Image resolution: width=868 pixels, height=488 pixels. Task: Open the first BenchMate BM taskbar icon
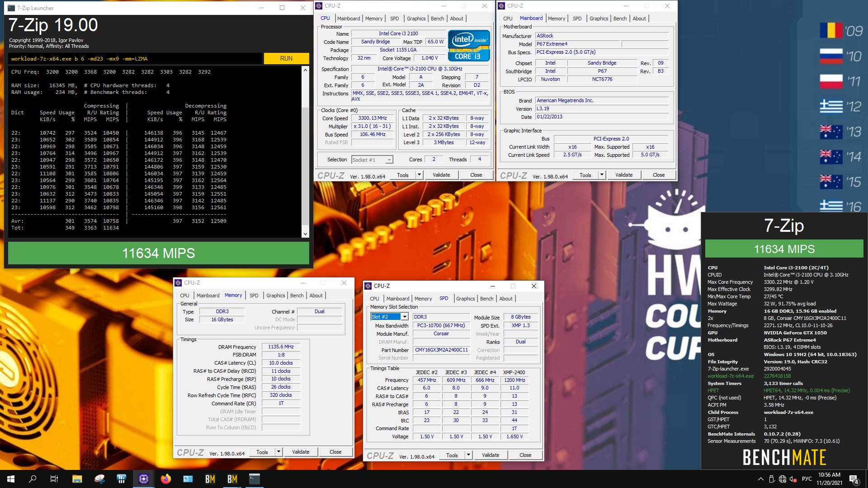210,479
